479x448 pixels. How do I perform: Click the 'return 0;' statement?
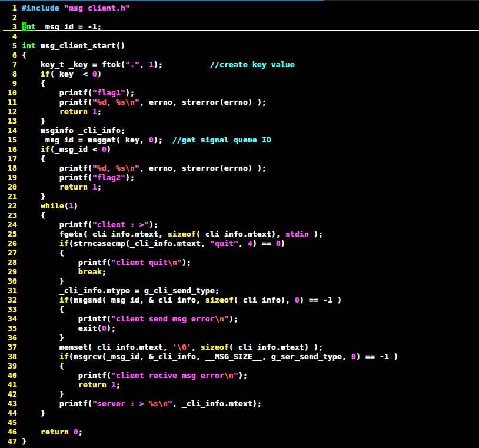tap(61, 432)
